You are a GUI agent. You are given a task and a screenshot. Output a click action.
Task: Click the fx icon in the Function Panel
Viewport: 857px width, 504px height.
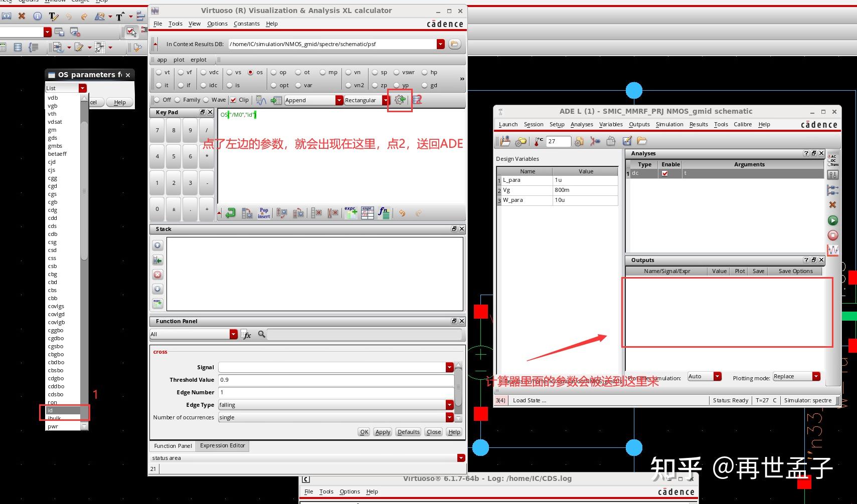pyautogui.click(x=246, y=335)
